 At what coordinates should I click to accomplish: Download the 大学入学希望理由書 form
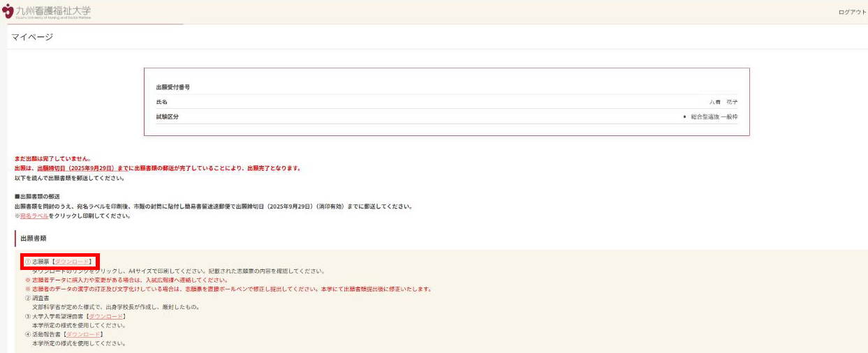coord(105,316)
